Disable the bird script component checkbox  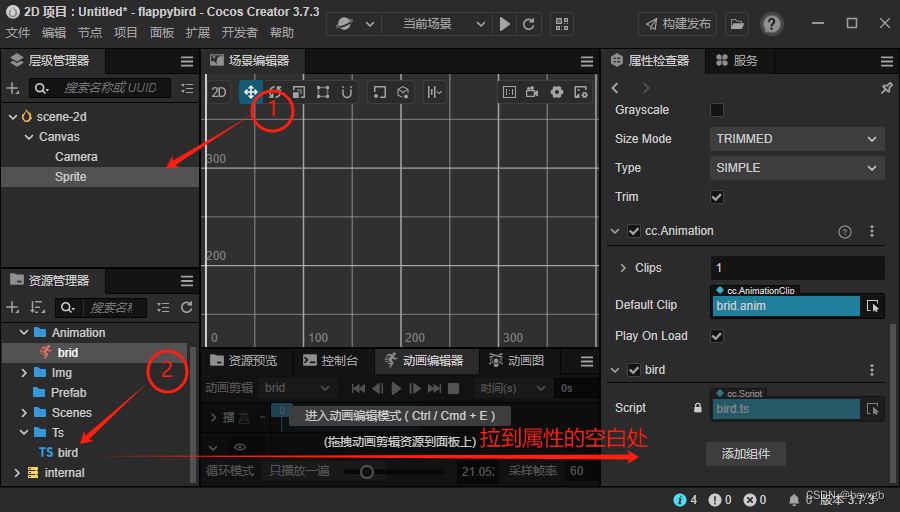(634, 370)
